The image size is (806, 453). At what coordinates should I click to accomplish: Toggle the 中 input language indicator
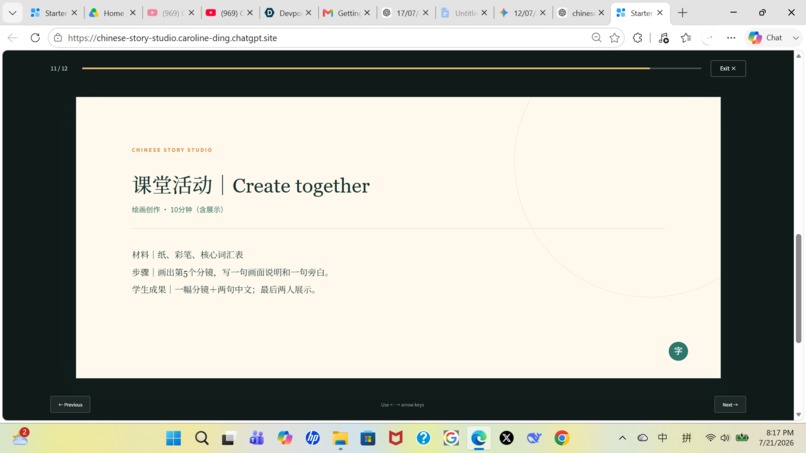pyautogui.click(x=663, y=438)
